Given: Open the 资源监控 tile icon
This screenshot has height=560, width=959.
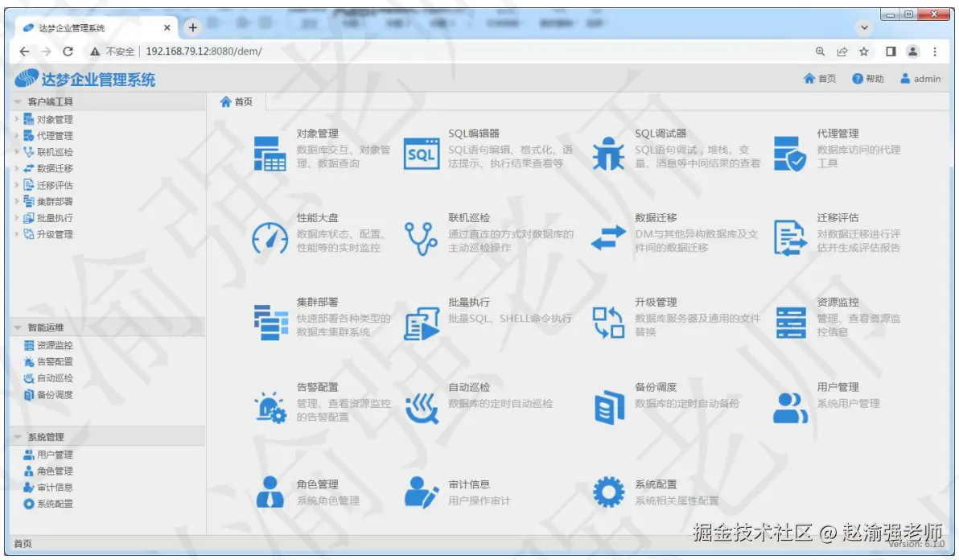Looking at the screenshot, I should (790, 322).
